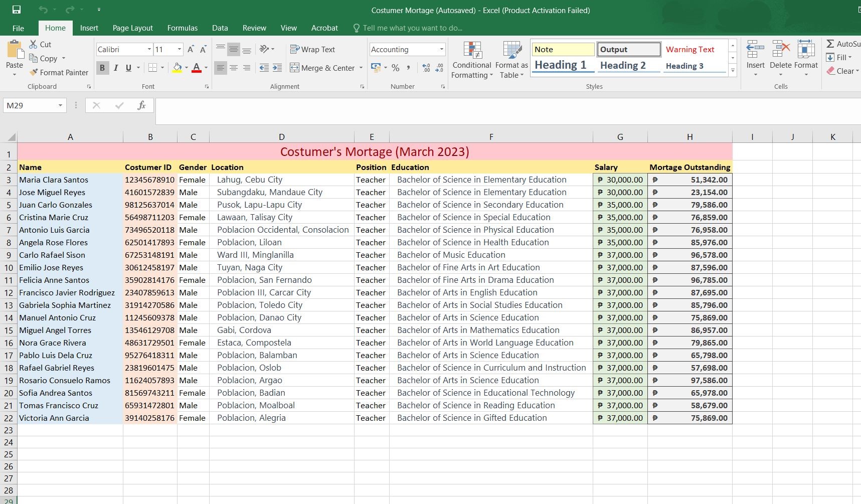The width and height of the screenshot is (861, 504).
Task: Click the Save icon in title bar
Action: (17, 10)
